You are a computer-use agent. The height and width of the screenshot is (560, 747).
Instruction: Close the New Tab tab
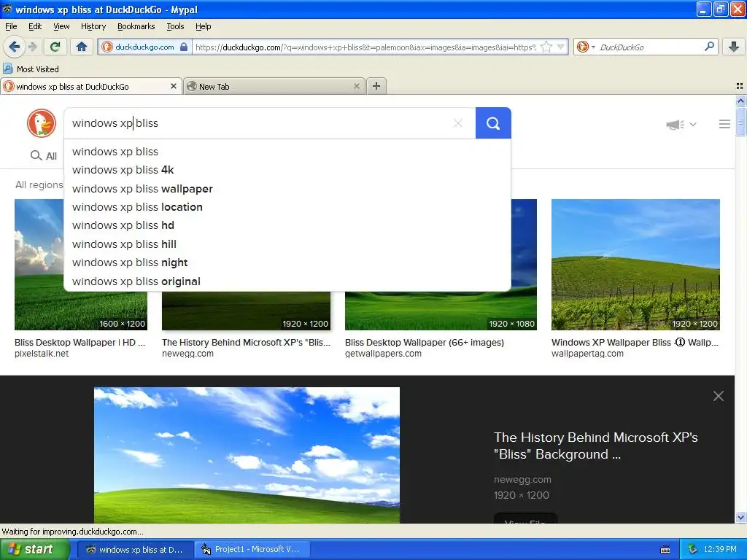(356, 86)
